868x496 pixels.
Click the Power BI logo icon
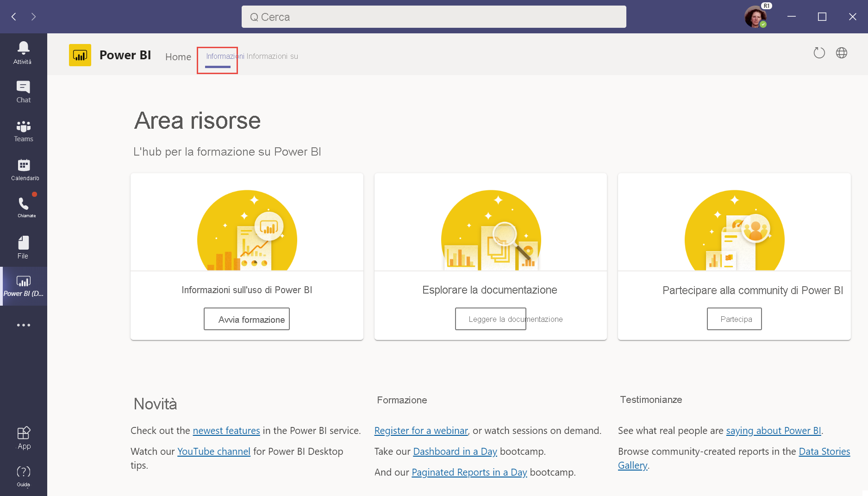(80, 55)
